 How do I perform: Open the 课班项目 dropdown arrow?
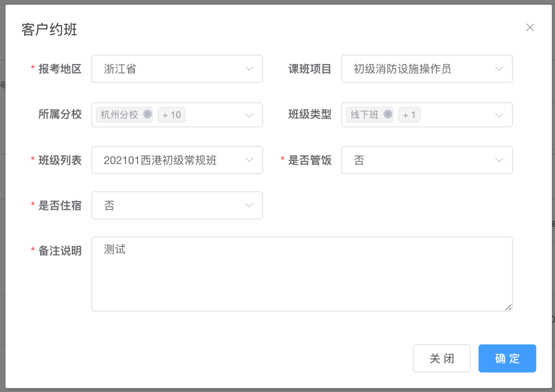click(x=499, y=69)
